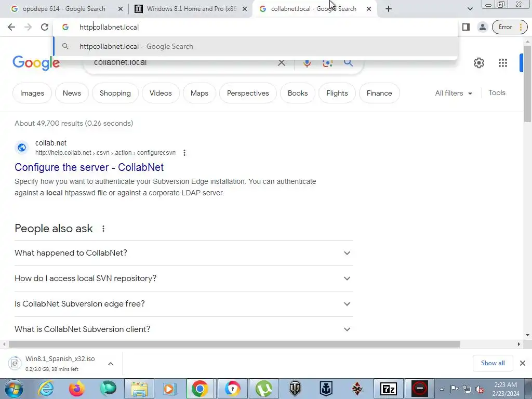
Task: Launch World of Tanks from taskbar
Action: click(295, 389)
